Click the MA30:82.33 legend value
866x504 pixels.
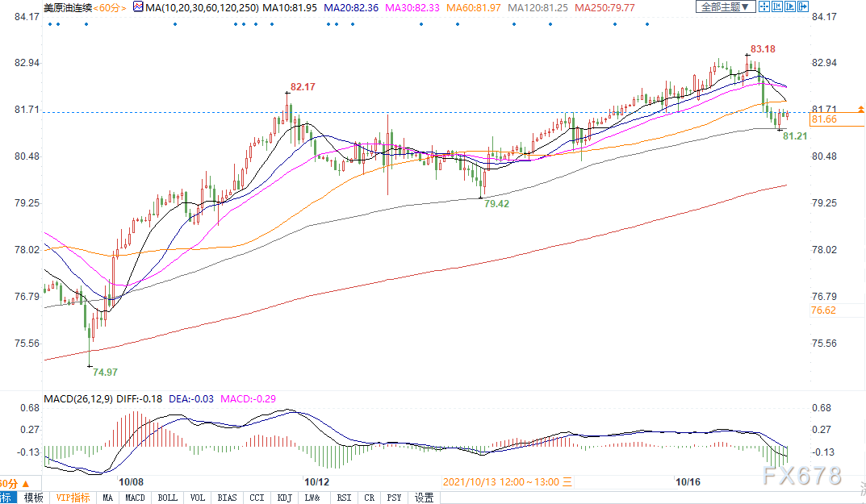[412, 8]
